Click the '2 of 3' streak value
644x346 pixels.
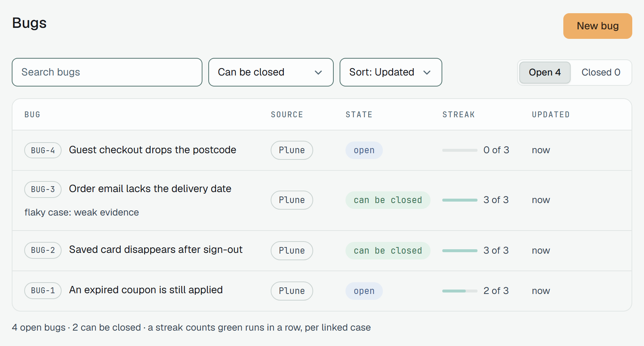click(x=496, y=291)
